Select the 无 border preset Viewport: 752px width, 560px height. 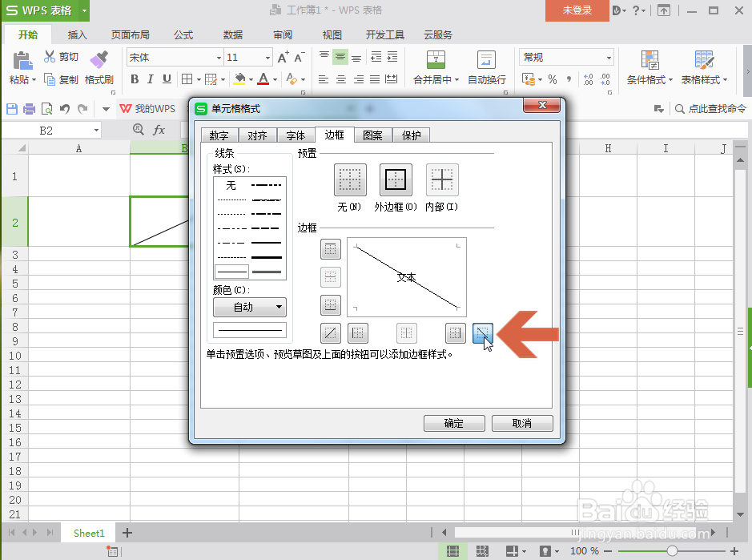[x=350, y=180]
